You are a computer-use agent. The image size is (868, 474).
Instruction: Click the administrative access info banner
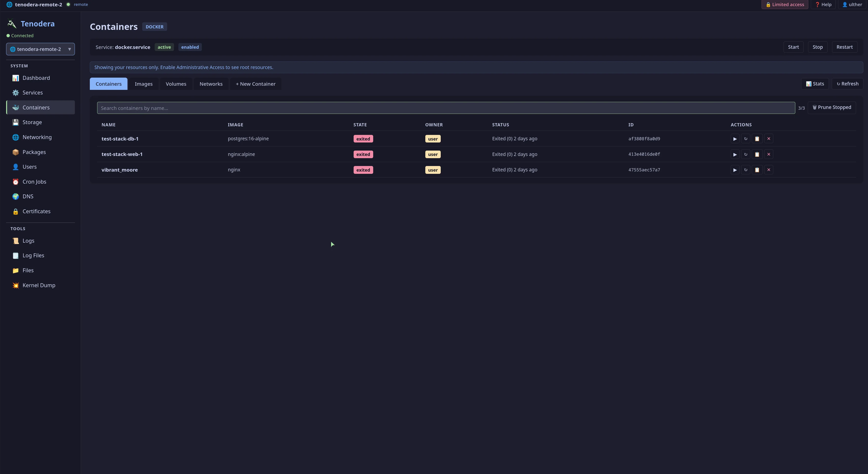pyautogui.click(x=476, y=67)
